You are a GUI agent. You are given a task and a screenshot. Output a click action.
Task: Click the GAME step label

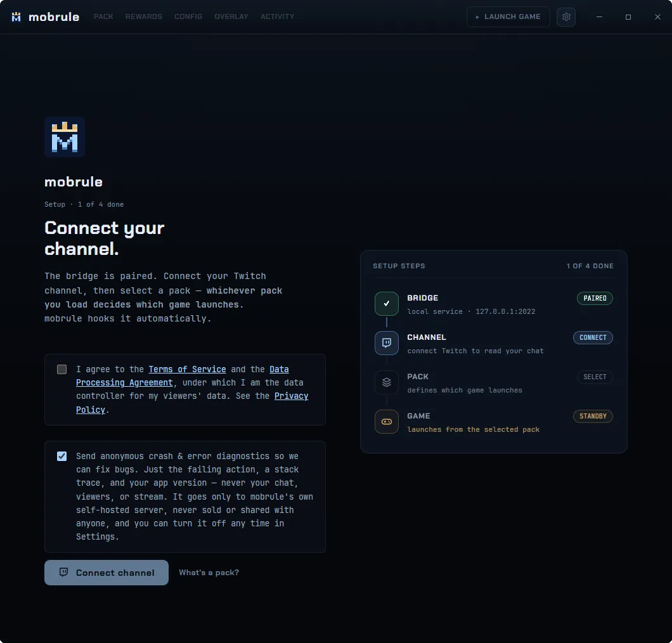(418, 416)
